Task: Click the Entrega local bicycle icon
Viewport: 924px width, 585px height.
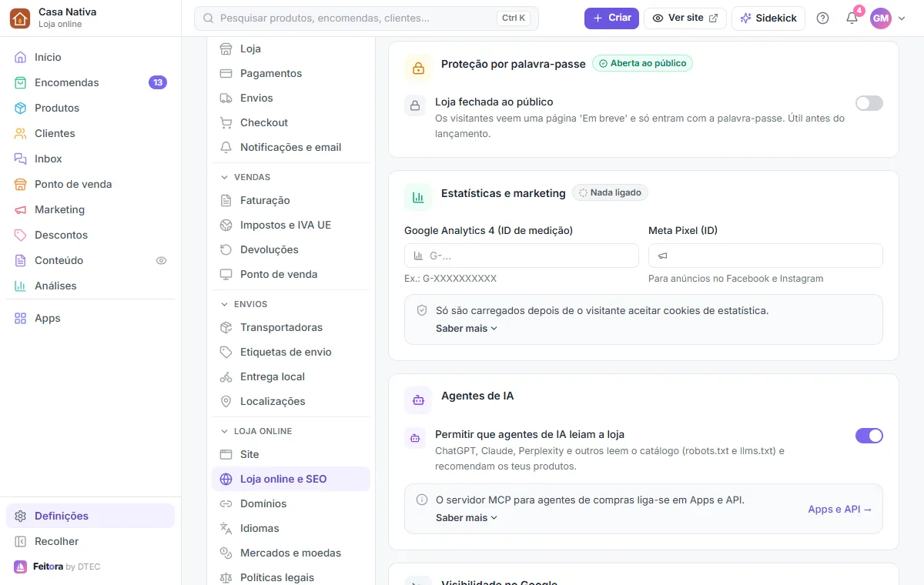Action: coord(226,376)
